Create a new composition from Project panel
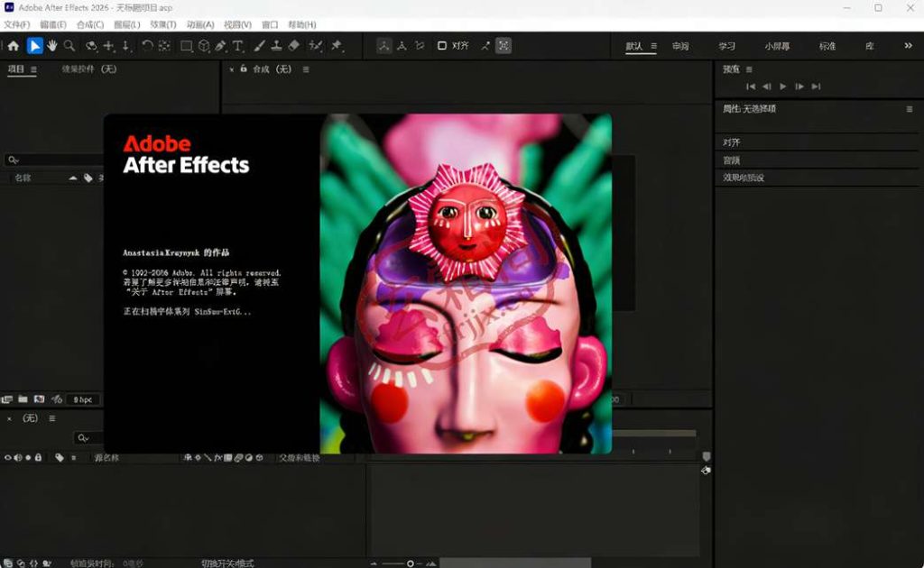 point(39,399)
